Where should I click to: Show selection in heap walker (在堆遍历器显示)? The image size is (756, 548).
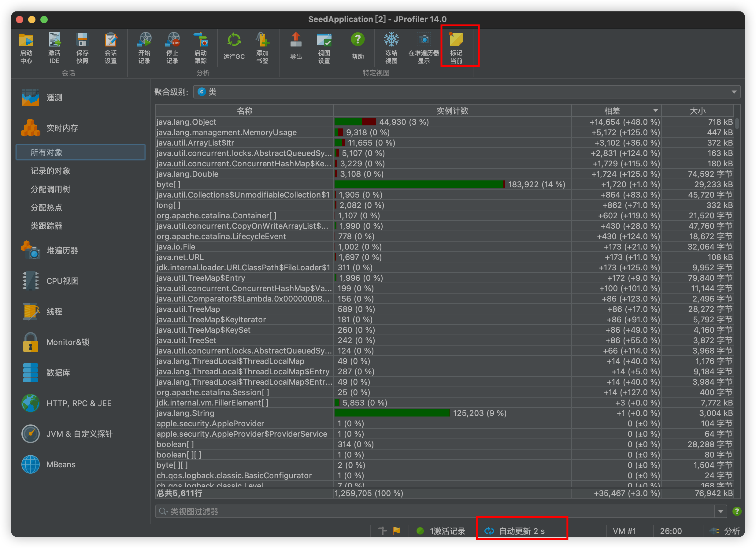click(x=424, y=47)
